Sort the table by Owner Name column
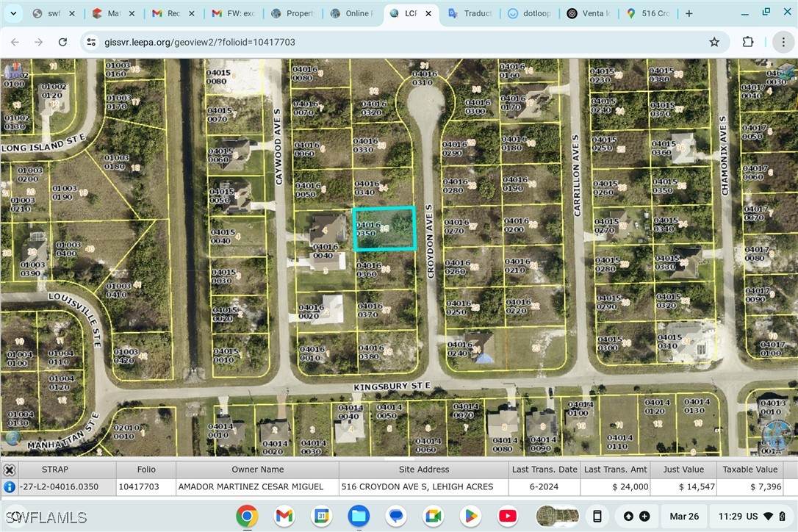Viewport: 798px width, 532px height. click(257, 470)
